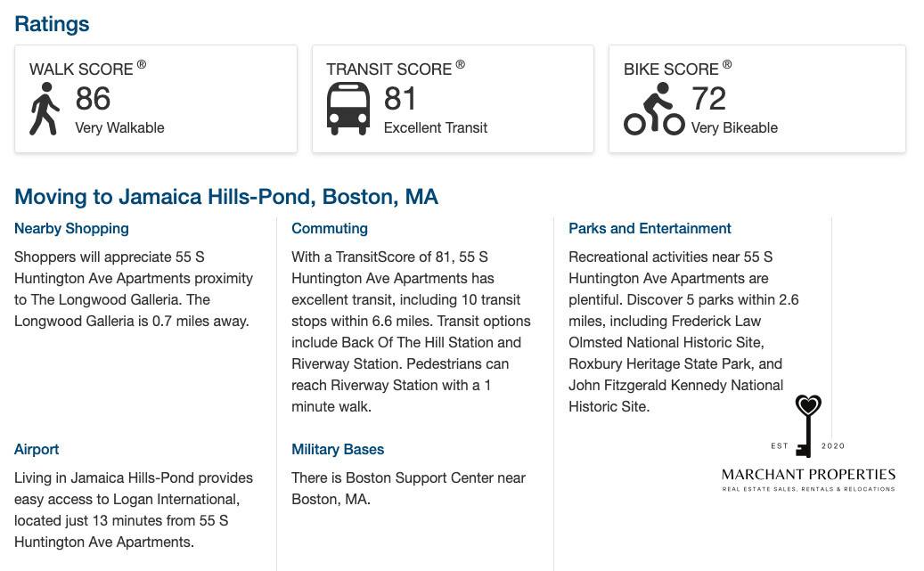This screenshot has height=571, width=924.
Task: Open the Walk Score 86 card
Action: point(156,99)
